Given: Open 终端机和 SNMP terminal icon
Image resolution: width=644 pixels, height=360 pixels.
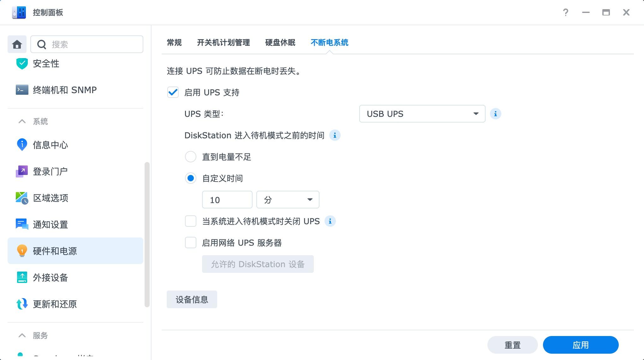Looking at the screenshot, I should pyautogui.click(x=22, y=90).
